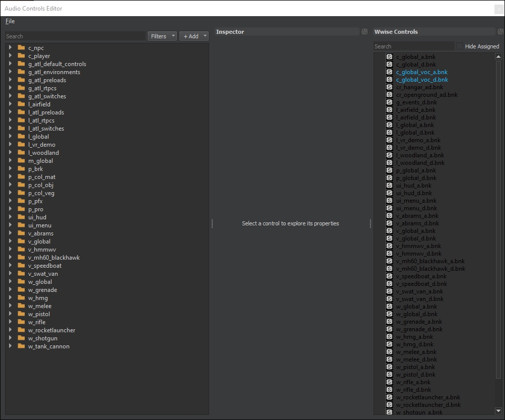Close the Audio Controls Editor window

click(499, 9)
